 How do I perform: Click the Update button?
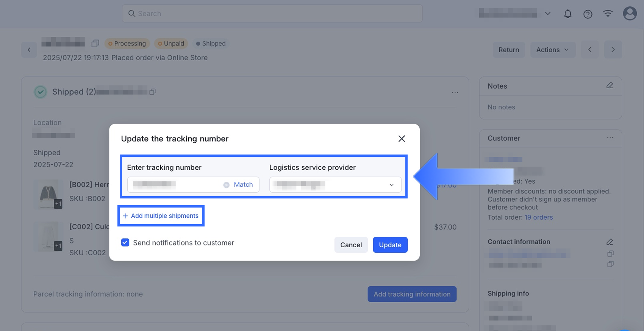tap(390, 245)
